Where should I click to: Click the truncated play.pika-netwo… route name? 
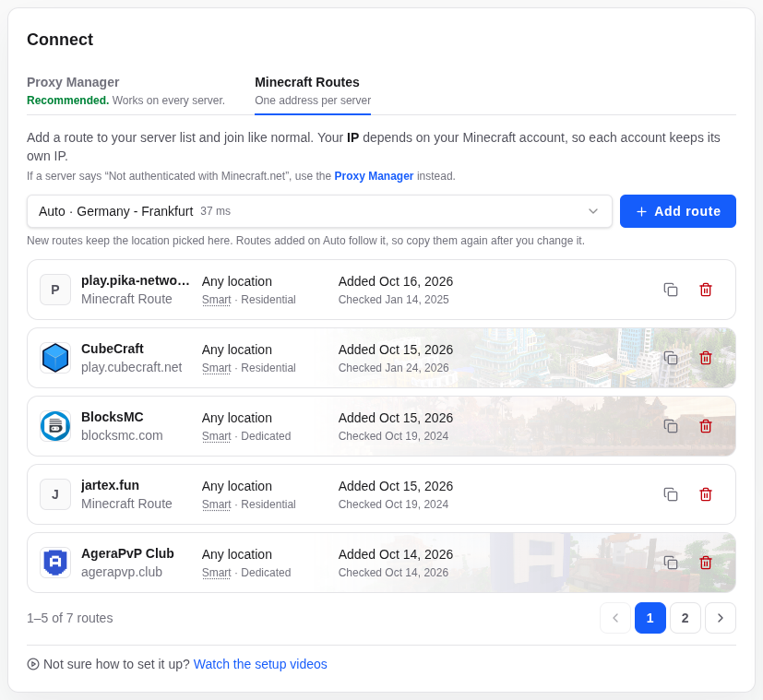pyautogui.click(x=136, y=280)
